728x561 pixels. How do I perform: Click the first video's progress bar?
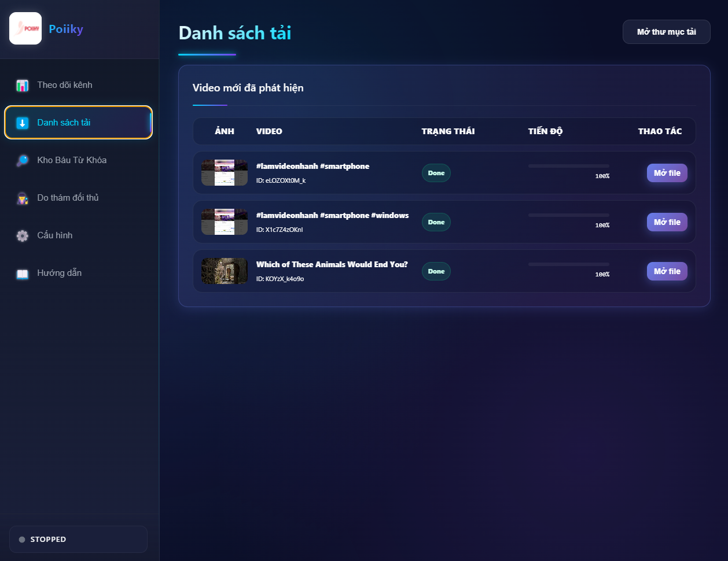[x=568, y=166]
